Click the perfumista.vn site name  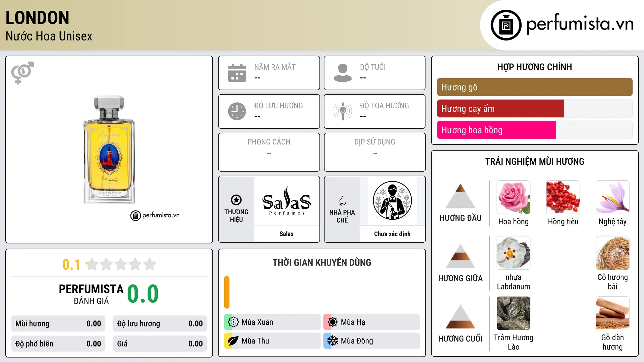(x=580, y=24)
